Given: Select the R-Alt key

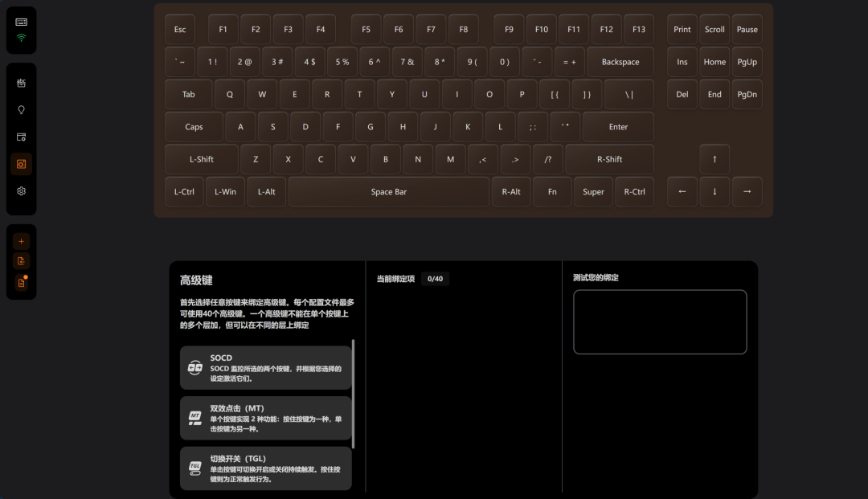Looking at the screenshot, I should tap(511, 192).
